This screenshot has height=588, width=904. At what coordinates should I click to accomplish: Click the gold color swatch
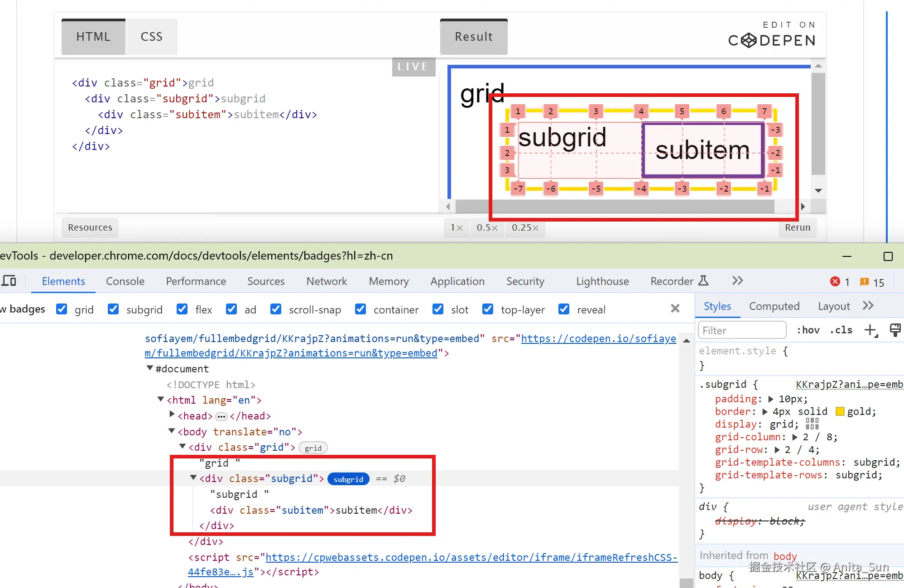pos(840,411)
